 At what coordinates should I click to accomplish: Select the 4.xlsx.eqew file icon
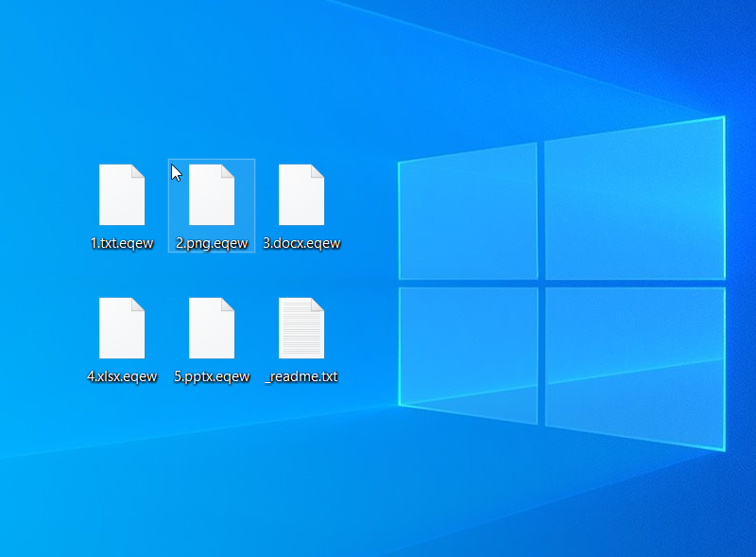(122, 328)
